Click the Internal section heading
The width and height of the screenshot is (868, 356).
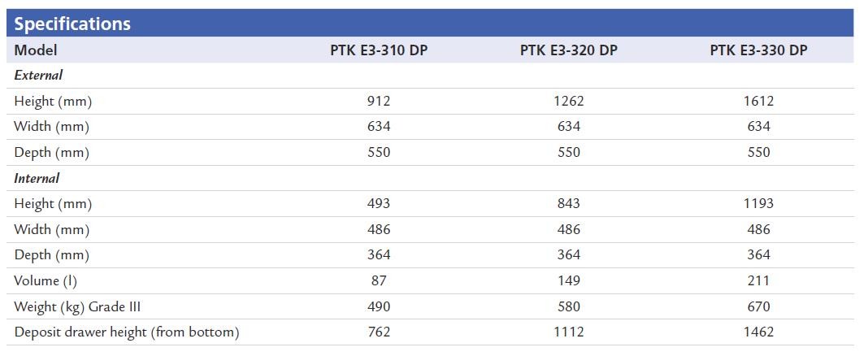[x=37, y=178]
